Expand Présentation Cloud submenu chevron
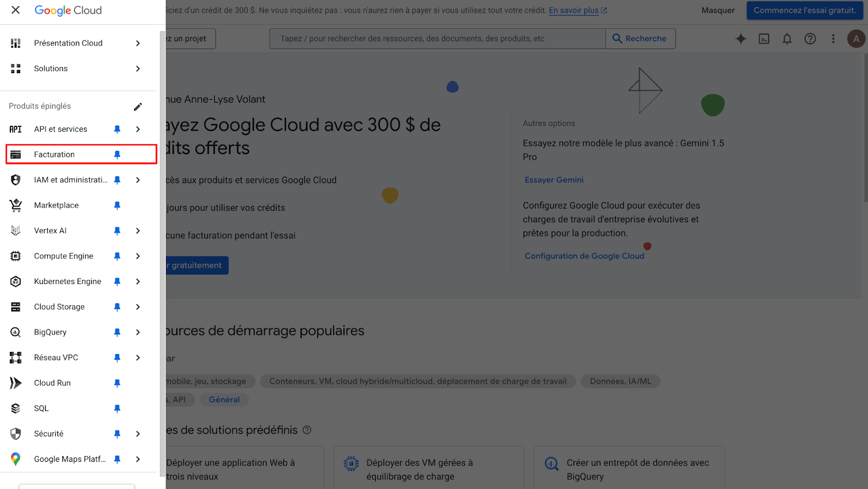Viewport: 868px width, 489px height. [138, 43]
